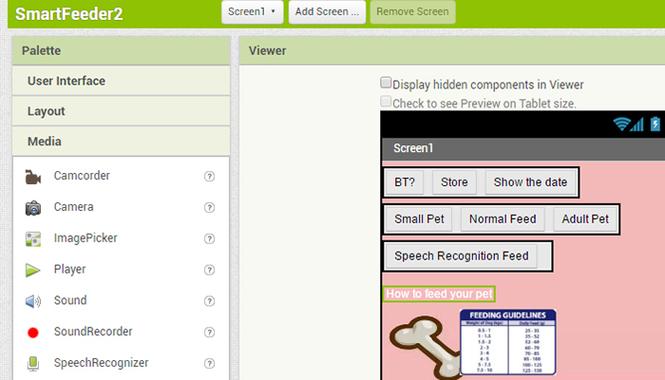Expand the Layout palette section
This screenshot has height=380, width=665.
click(121, 111)
